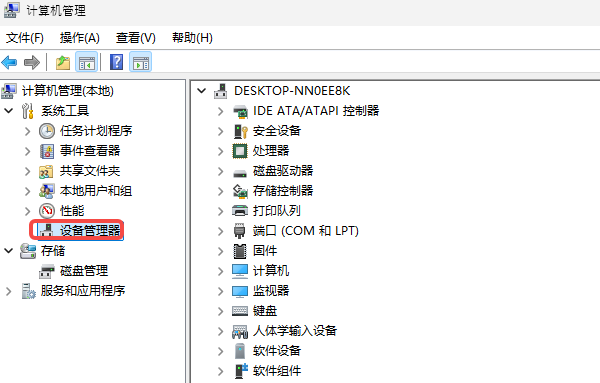Click the IDE ATA/ATAPI 控制器 icon

point(240,111)
